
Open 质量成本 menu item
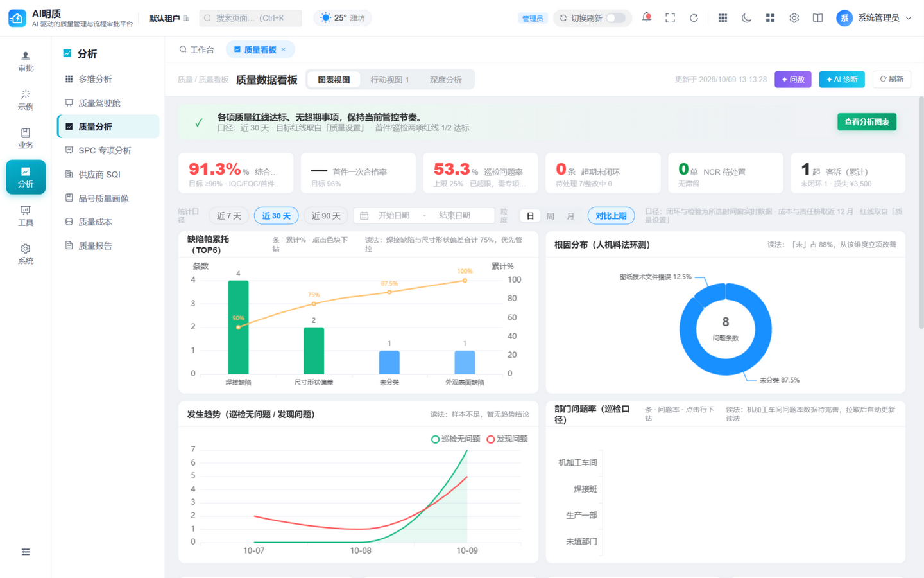(108, 222)
